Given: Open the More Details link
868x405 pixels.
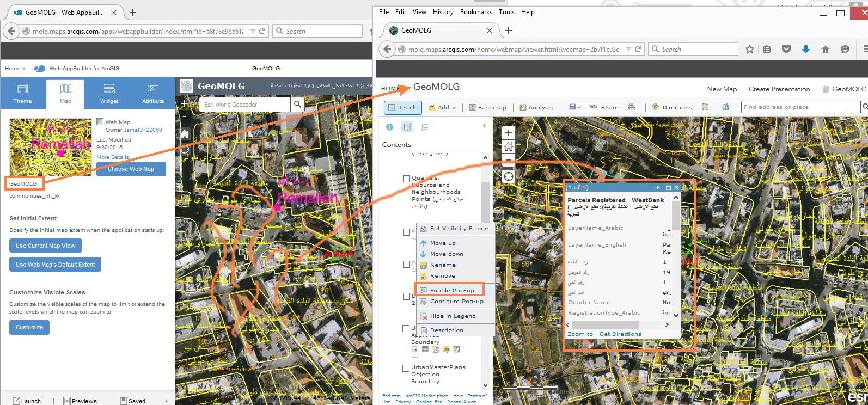Looking at the screenshot, I should (x=113, y=157).
